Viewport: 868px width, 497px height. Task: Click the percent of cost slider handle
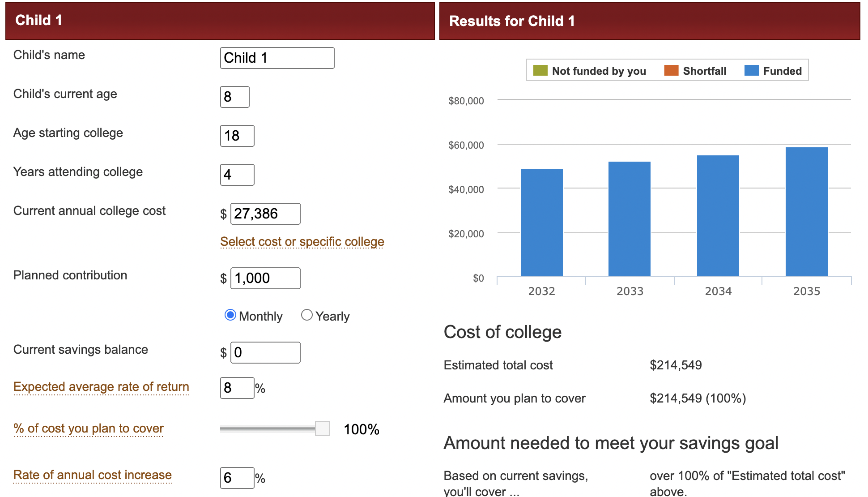[x=322, y=428]
